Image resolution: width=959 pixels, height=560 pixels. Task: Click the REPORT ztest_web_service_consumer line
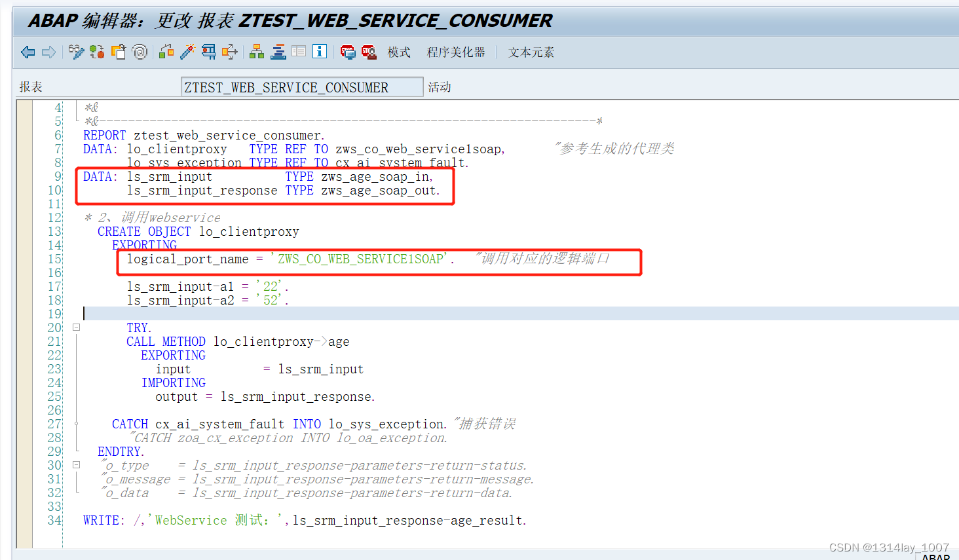(204, 136)
